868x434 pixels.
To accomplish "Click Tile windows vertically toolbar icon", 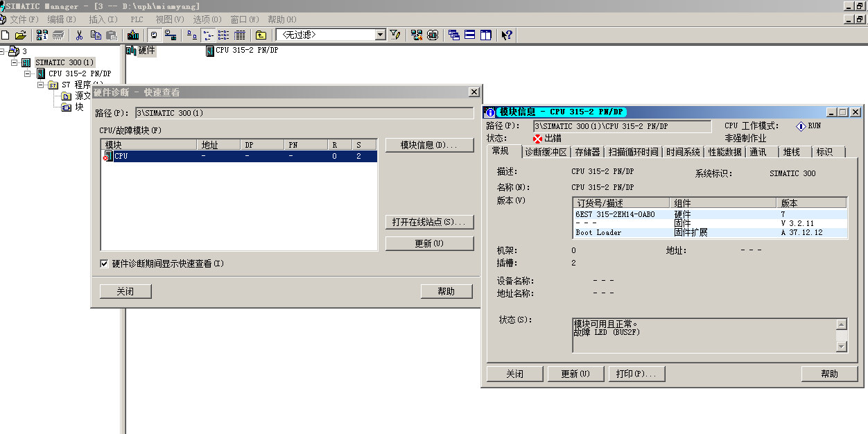I will [486, 35].
